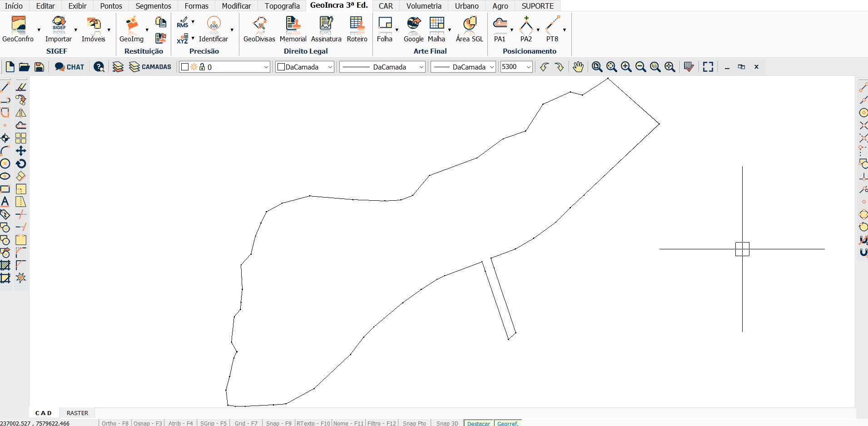Expand the 5300 scale dropdown
The width and height of the screenshot is (868, 426).
click(528, 67)
